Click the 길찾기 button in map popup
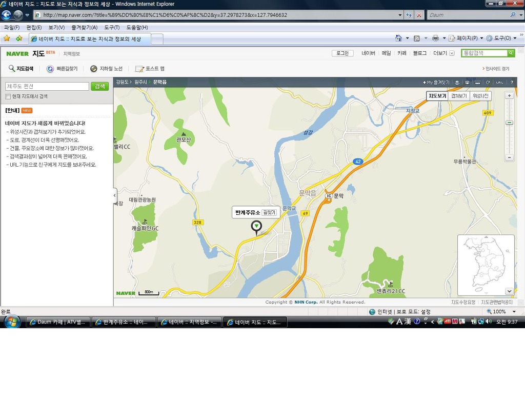The height and width of the screenshot is (420, 525). [x=269, y=212]
